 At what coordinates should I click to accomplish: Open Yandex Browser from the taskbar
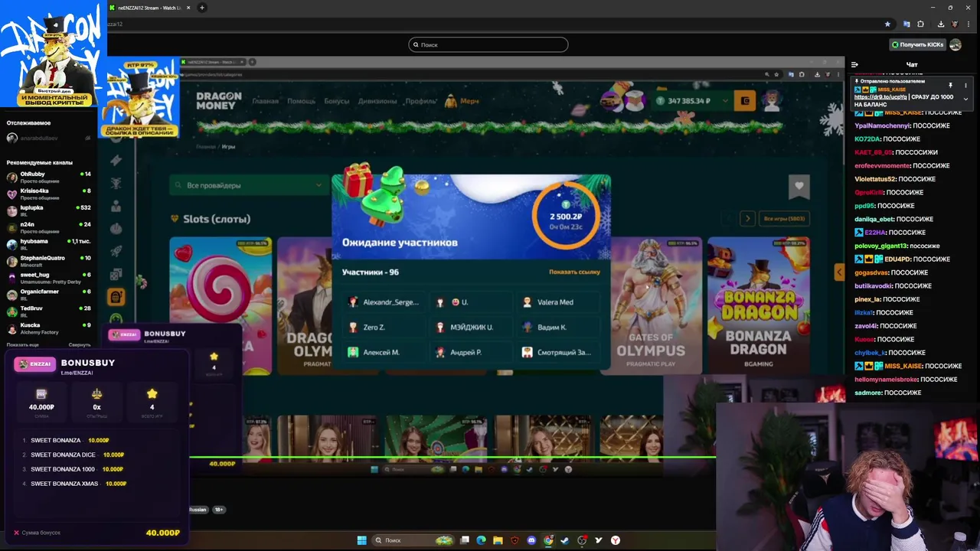point(615,540)
